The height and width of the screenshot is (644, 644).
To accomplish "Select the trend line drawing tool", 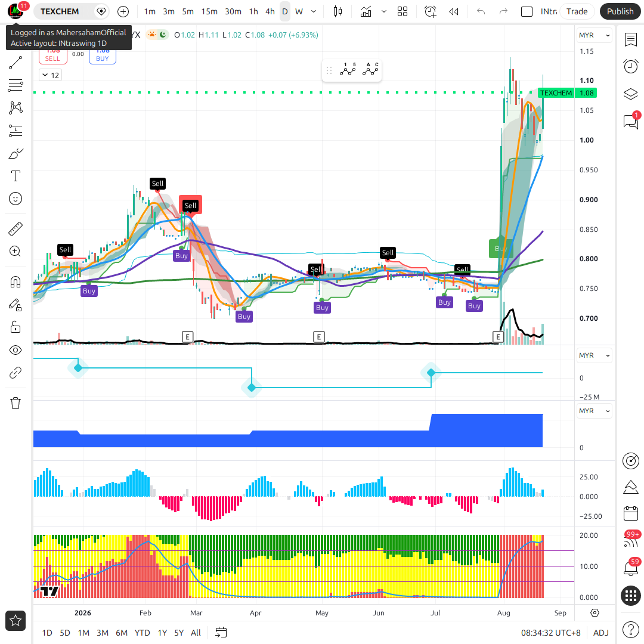I will click(16, 63).
